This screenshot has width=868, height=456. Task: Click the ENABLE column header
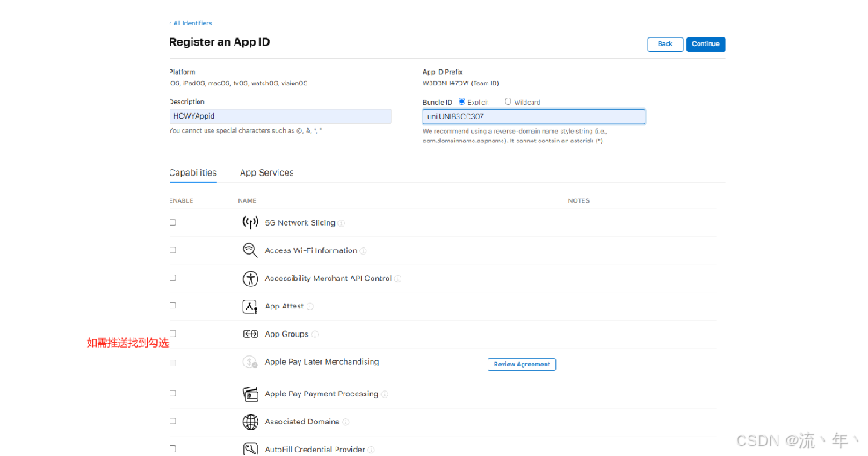[x=181, y=200]
